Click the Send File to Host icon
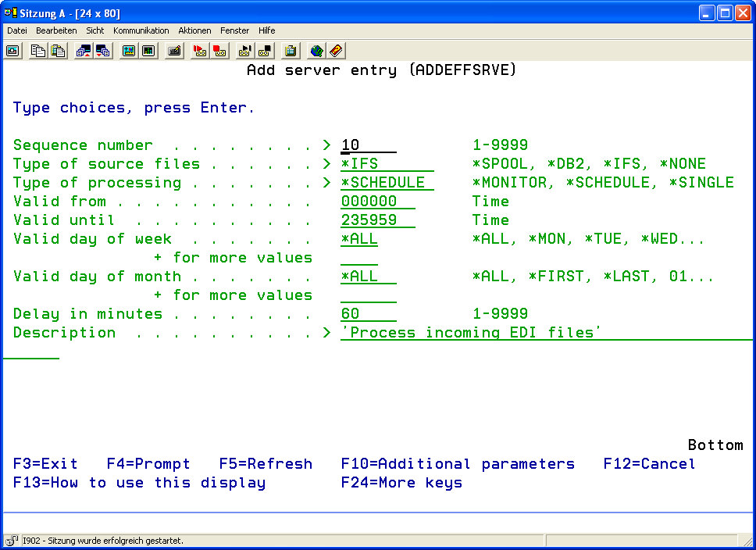Screen dimensions: 756x550 (x=84, y=51)
